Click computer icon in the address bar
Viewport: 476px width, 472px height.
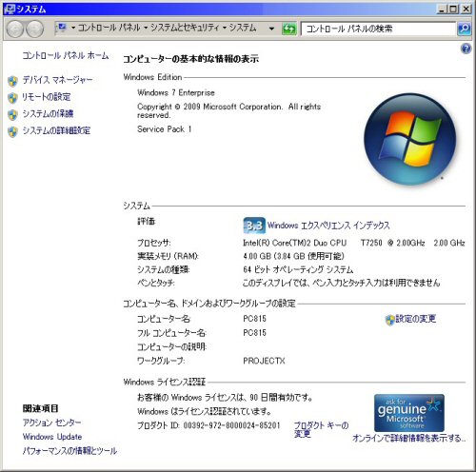point(62,28)
